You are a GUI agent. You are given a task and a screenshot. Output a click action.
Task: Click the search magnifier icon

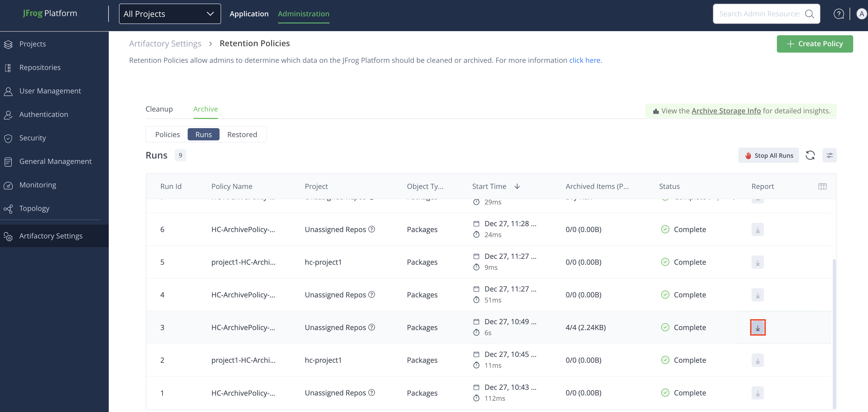tap(809, 14)
